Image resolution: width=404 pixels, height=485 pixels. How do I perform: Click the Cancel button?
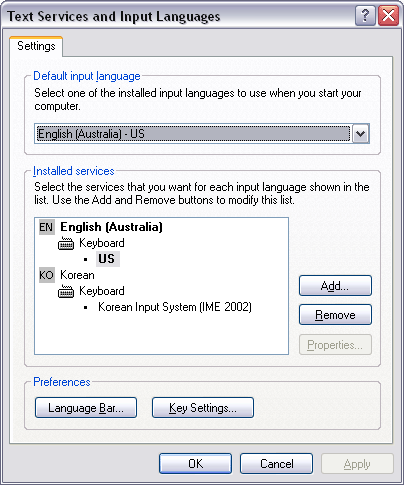point(276,464)
